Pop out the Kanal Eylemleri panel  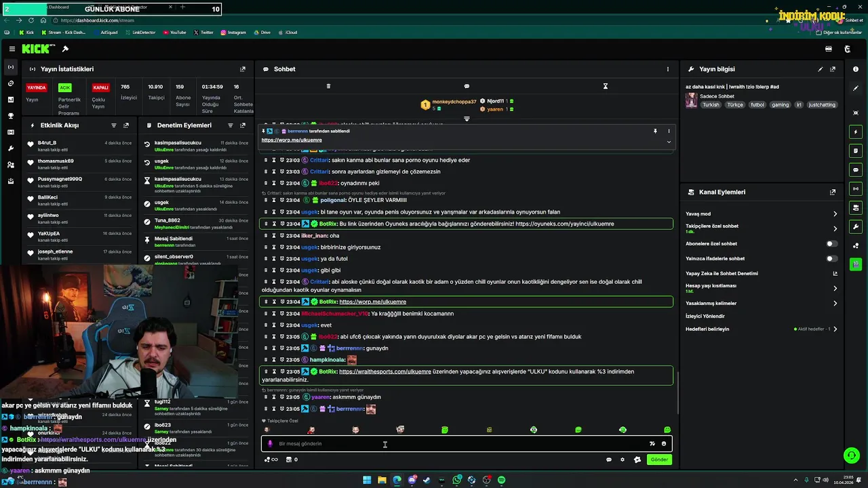tap(833, 192)
